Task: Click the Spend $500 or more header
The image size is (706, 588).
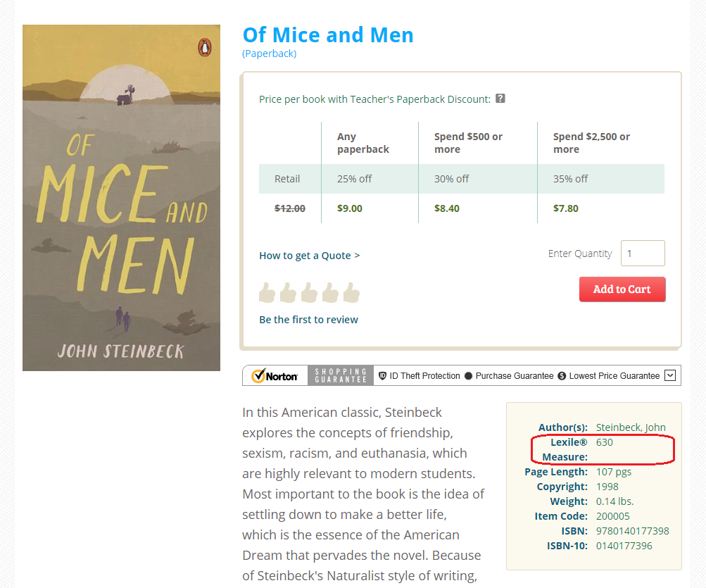Action: point(468,143)
